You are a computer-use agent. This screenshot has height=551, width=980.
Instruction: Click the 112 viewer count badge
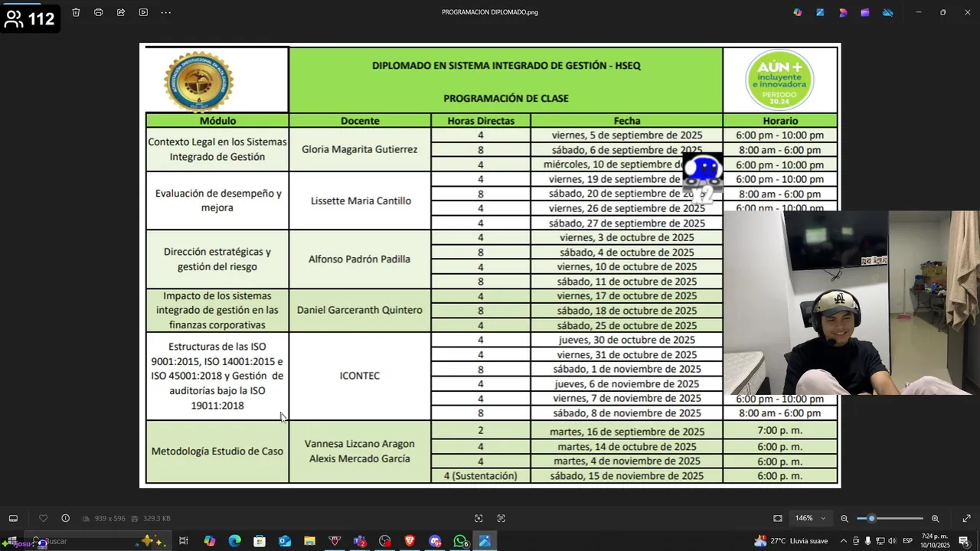(x=30, y=18)
